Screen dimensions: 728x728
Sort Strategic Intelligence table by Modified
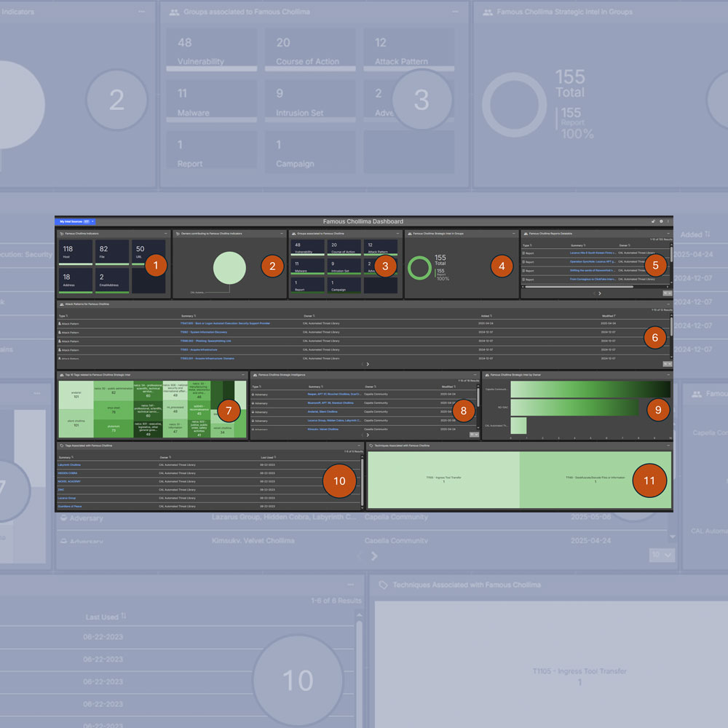click(x=448, y=387)
